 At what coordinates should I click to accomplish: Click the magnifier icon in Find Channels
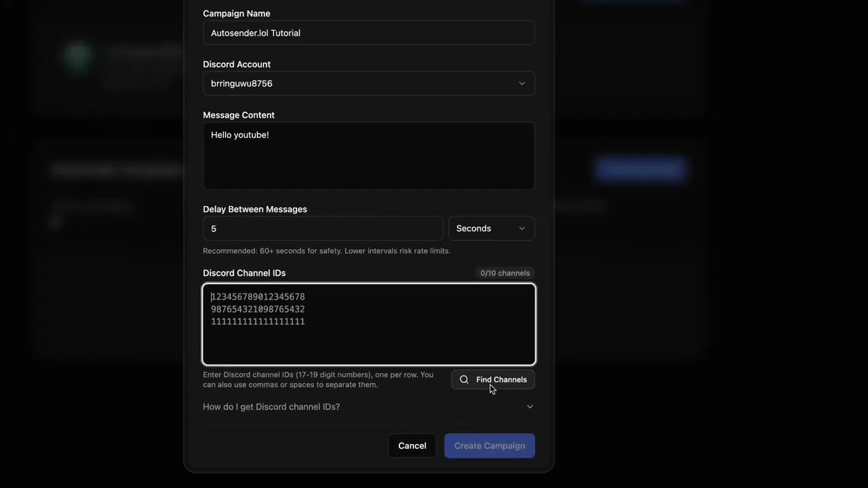(x=464, y=380)
